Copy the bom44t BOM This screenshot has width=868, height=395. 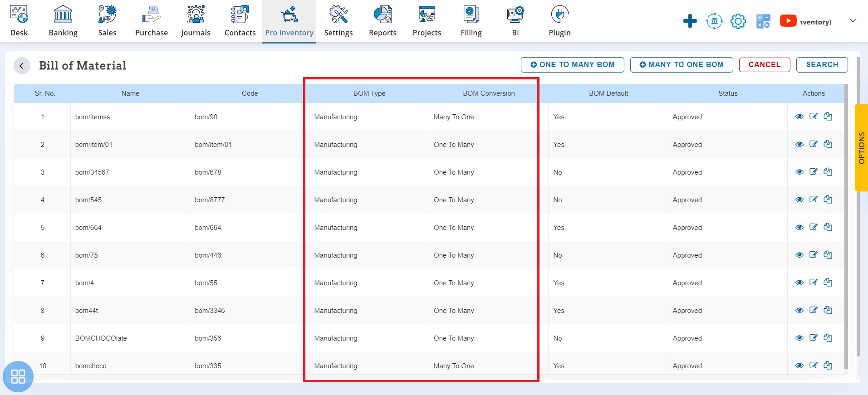coord(828,310)
